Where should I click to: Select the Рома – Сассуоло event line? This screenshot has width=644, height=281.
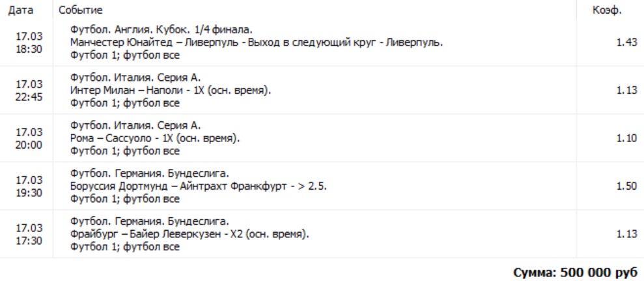[155, 139]
